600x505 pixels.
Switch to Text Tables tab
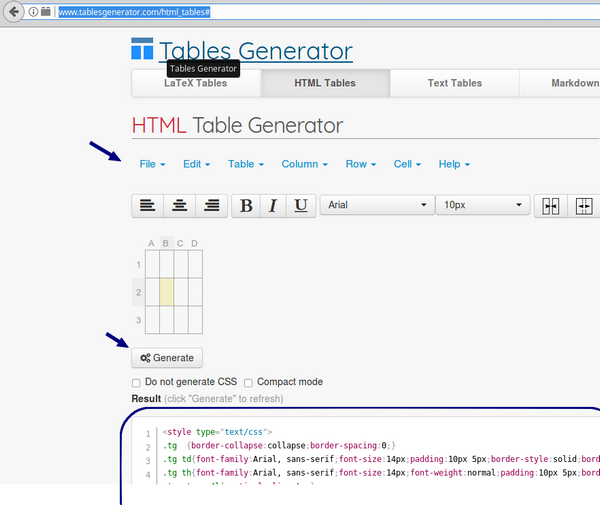tap(455, 83)
